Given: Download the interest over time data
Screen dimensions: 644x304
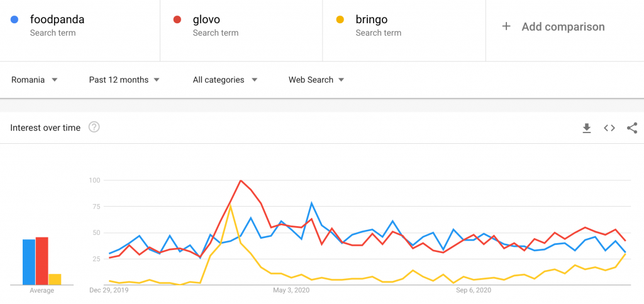Looking at the screenshot, I should (587, 128).
